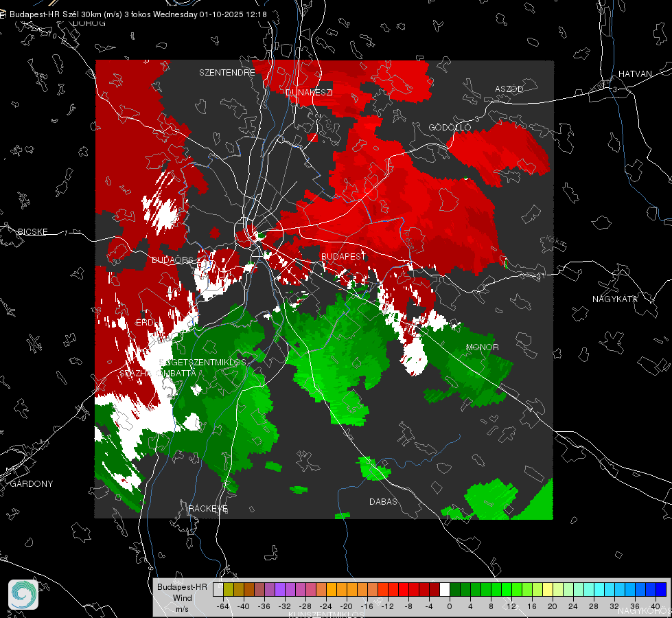Image resolution: width=672 pixels, height=618 pixels.
Task: Click the BICSKE town label
Action: coord(32,231)
